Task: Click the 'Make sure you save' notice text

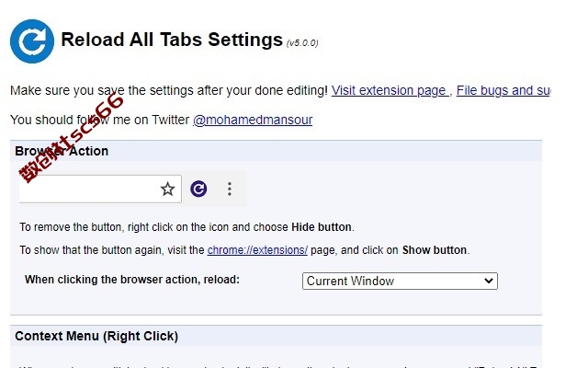Action: [x=169, y=90]
